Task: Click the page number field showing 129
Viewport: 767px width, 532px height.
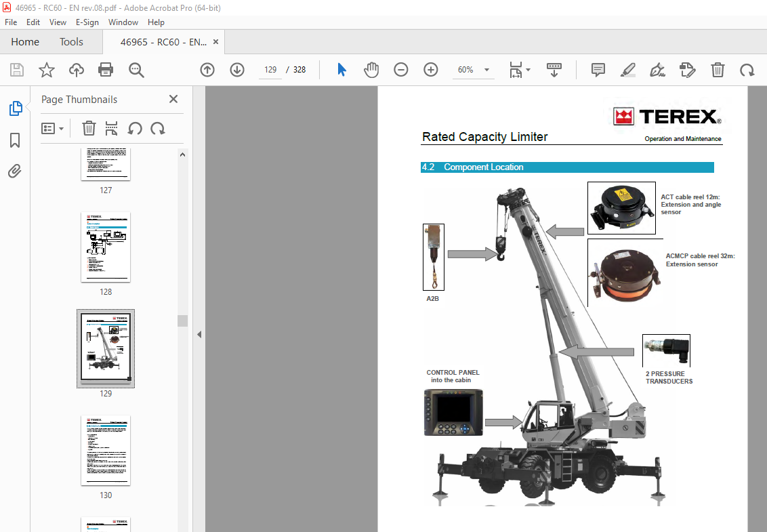Action: pyautogui.click(x=270, y=70)
